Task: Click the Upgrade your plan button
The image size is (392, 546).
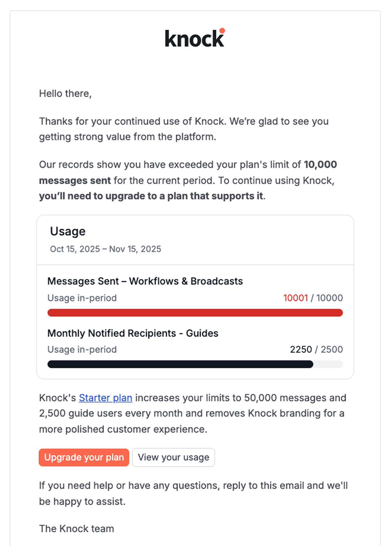Action: [84, 457]
